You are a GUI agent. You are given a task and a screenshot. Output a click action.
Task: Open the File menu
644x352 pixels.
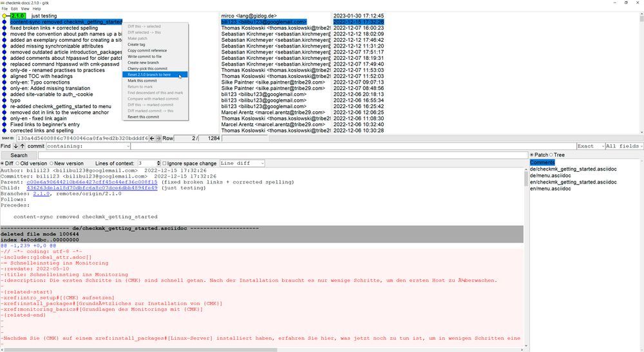[5, 8]
